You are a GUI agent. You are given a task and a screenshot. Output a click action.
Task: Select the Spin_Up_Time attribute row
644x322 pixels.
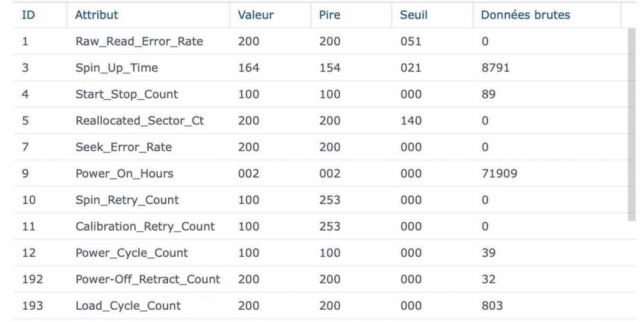click(117, 68)
